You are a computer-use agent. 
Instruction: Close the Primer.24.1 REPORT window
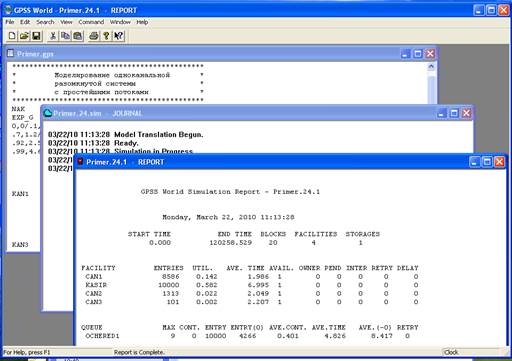(x=499, y=162)
